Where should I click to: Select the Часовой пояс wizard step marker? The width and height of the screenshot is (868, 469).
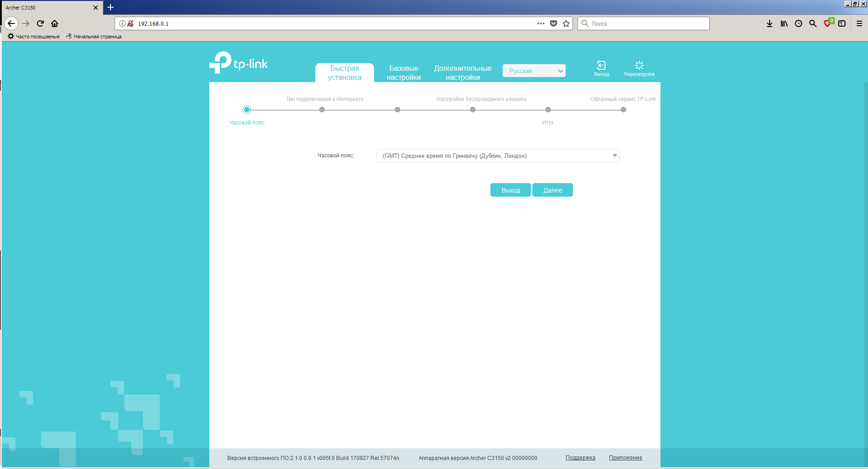tap(247, 110)
